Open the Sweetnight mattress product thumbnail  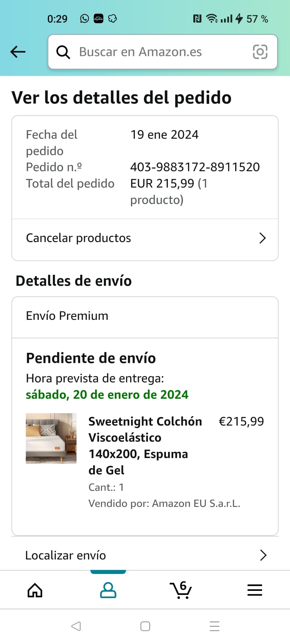click(51, 438)
